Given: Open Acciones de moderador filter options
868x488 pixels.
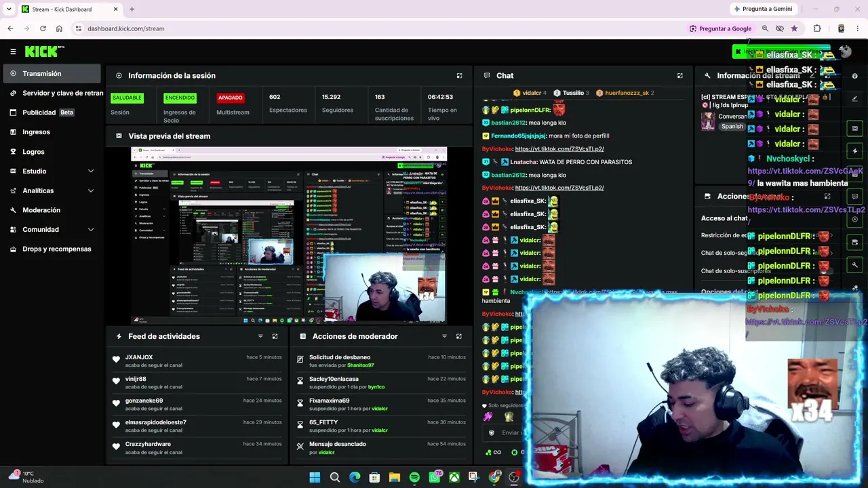Looking at the screenshot, I should [444, 336].
